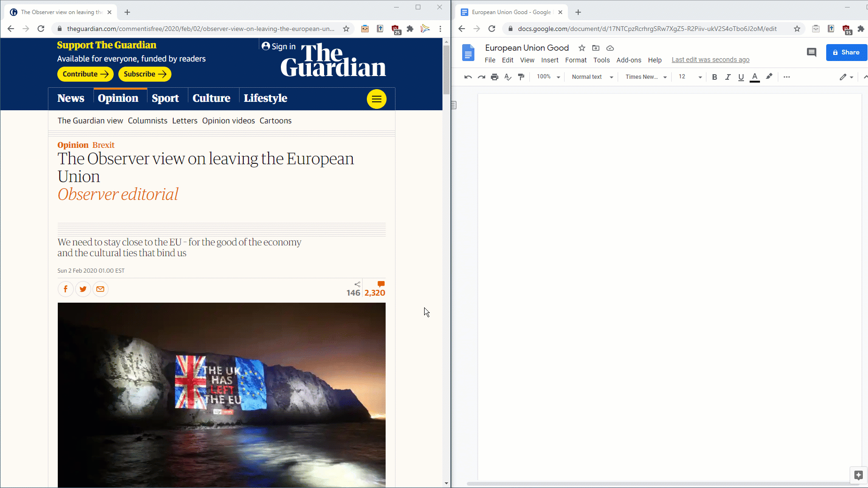
Task: Open the File menu
Action: point(490,60)
